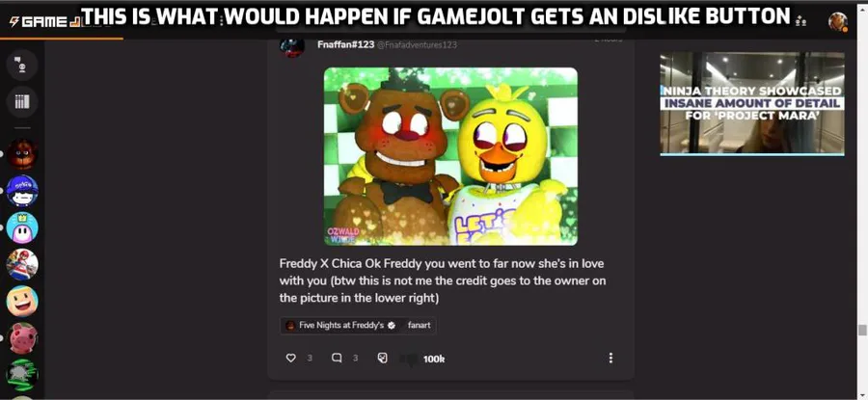Open the smiling cartoon face community
This screenshot has width=868, height=400.
coord(22,301)
